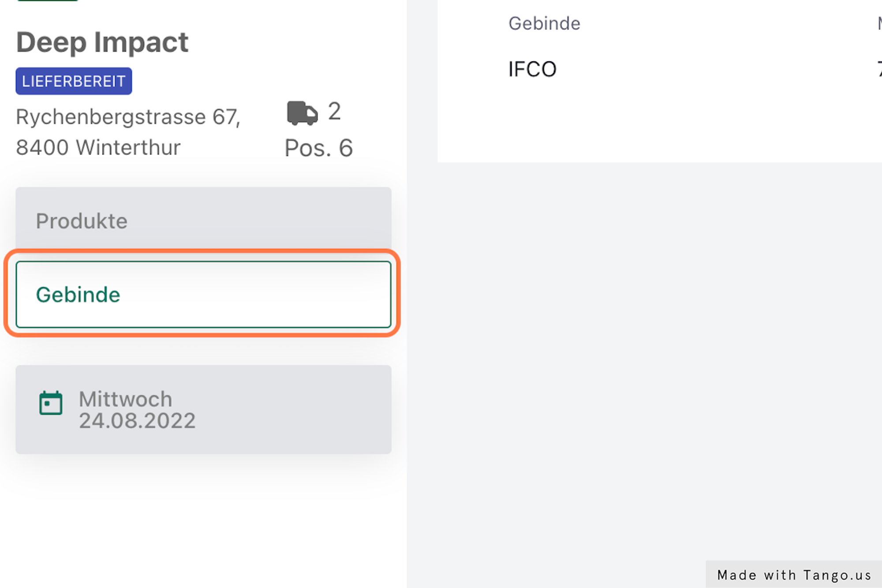
Task: Click the delivery truck icon
Action: point(302,113)
